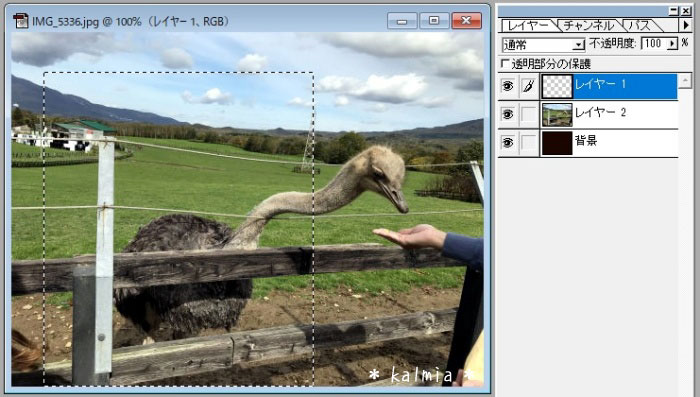Image resolution: width=700 pixels, height=397 pixels.
Task: Open the 通常 blend mode dropdown
Action: pyautogui.click(x=579, y=44)
